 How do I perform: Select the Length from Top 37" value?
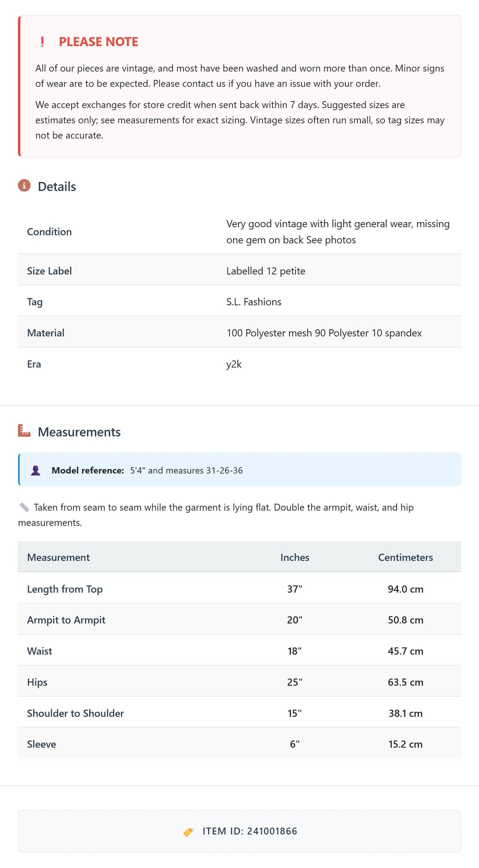295,589
